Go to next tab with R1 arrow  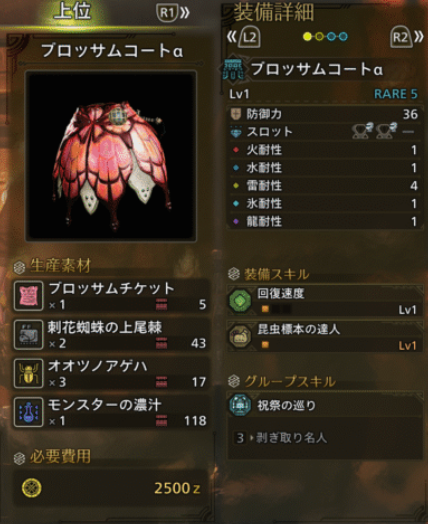[x=173, y=13]
